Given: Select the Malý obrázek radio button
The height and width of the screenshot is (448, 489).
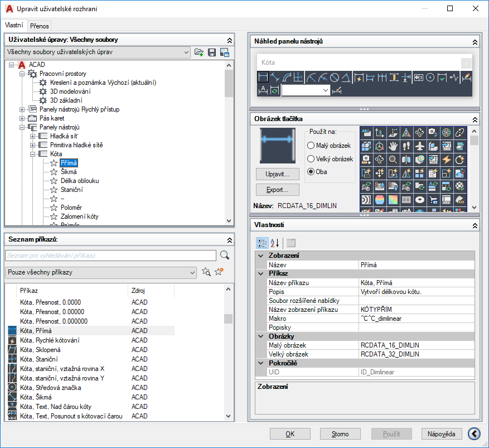Looking at the screenshot, I should [x=311, y=146].
